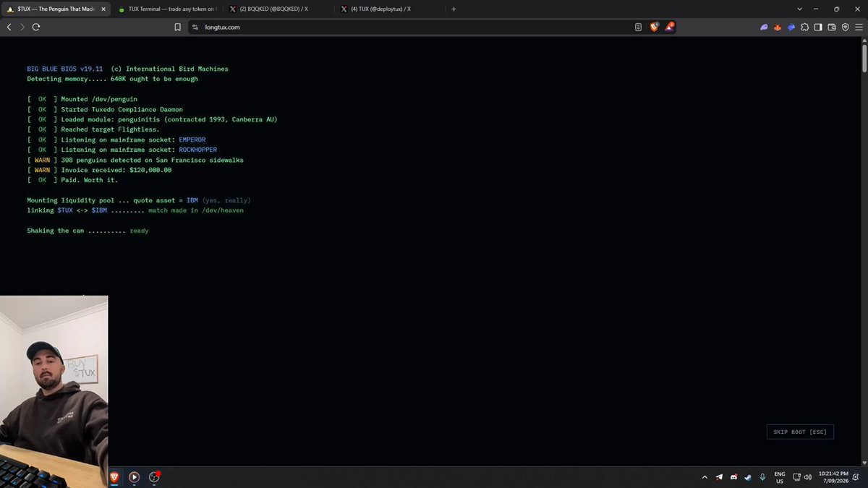This screenshot has height=488, width=868.
Task: Click the 'Paid. Worth it.' line
Action: tap(90, 180)
